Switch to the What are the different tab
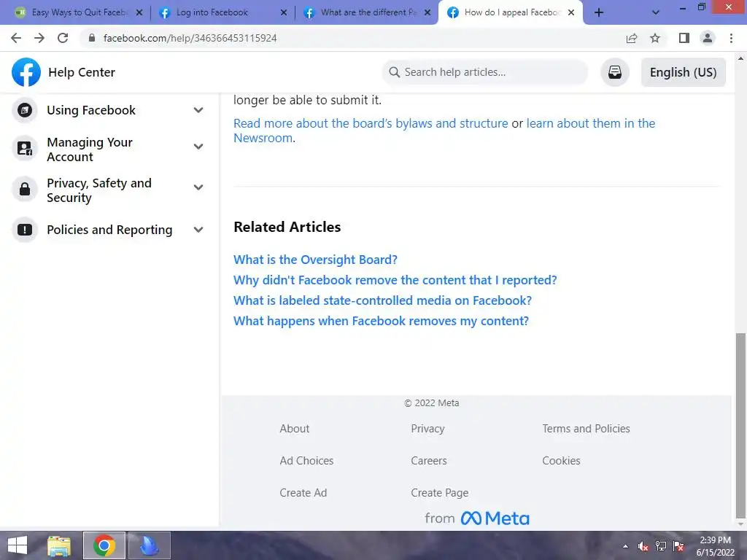The width and height of the screenshot is (747, 560). point(368,12)
